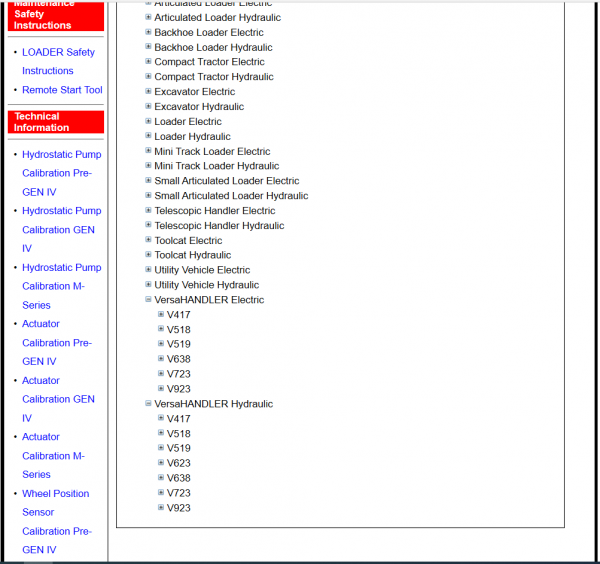The width and height of the screenshot is (600, 564).
Task: Expand V923 under VersaHANDLER Electric
Action: pyautogui.click(x=161, y=388)
